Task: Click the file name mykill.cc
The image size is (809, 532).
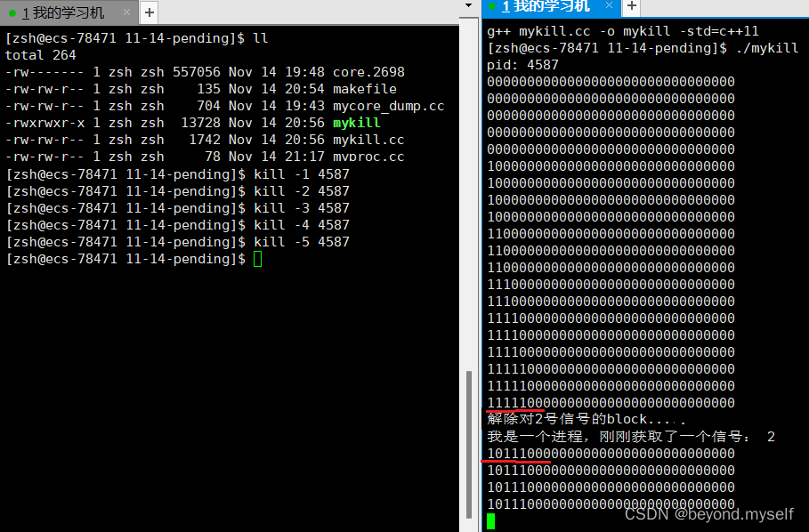Action: click(x=368, y=140)
